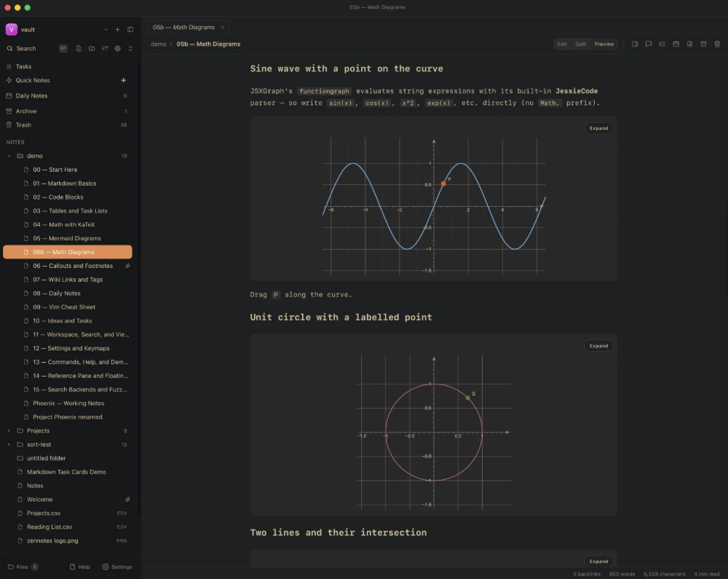Click the new folder icon beside Search

point(92,48)
